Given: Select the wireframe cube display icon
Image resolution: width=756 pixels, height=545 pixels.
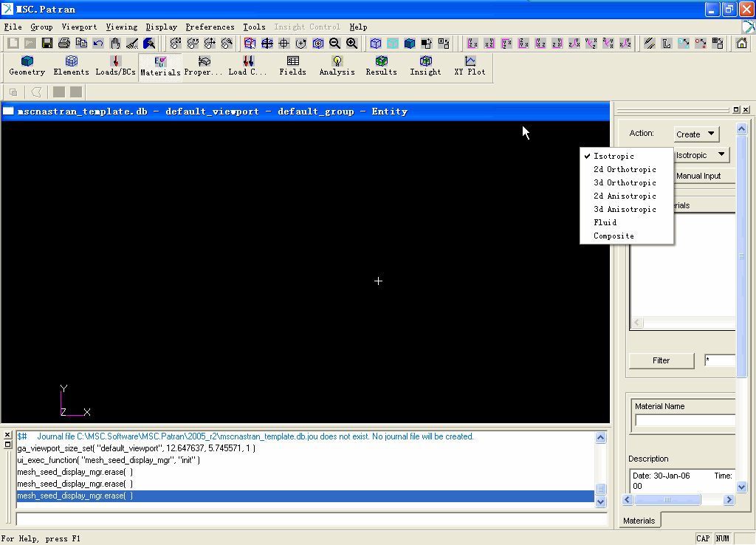Looking at the screenshot, I should [x=376, y=44].
